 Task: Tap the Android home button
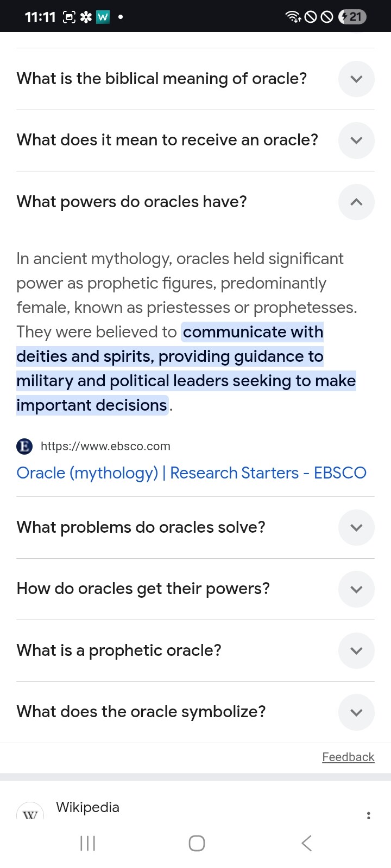tap(197, 843)
